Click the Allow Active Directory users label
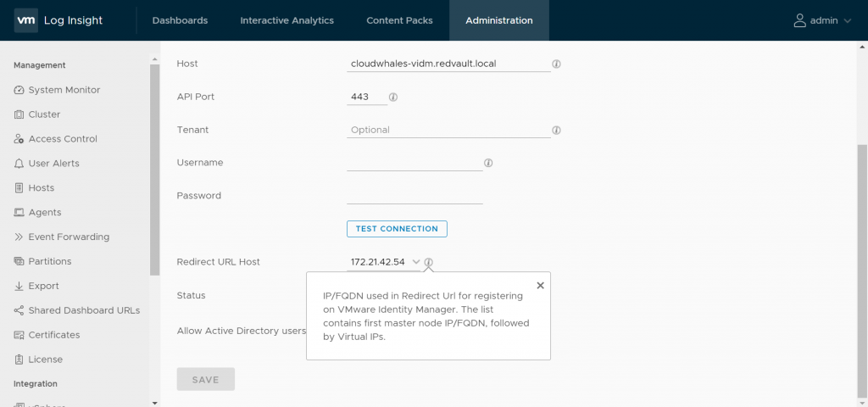Screen dimensions: 868x407 coord(242,331)
